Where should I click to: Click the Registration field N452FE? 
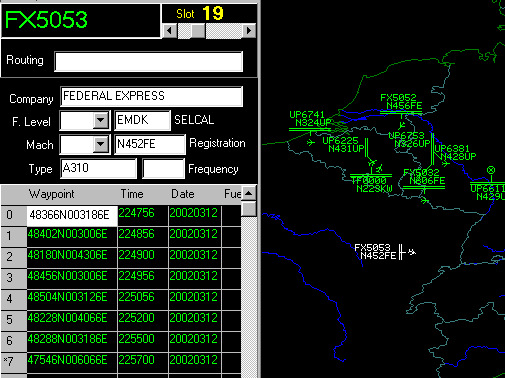pyautogui.click(x=150, y=144)
